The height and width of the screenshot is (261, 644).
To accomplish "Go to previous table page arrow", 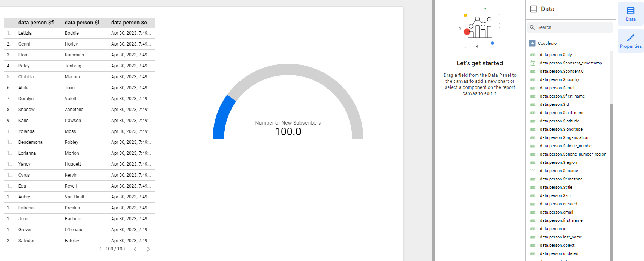I will tap(135, 249).
